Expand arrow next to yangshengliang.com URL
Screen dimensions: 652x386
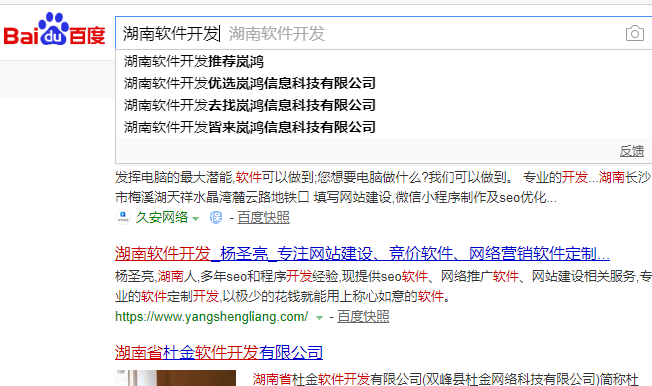coord(319,318)
